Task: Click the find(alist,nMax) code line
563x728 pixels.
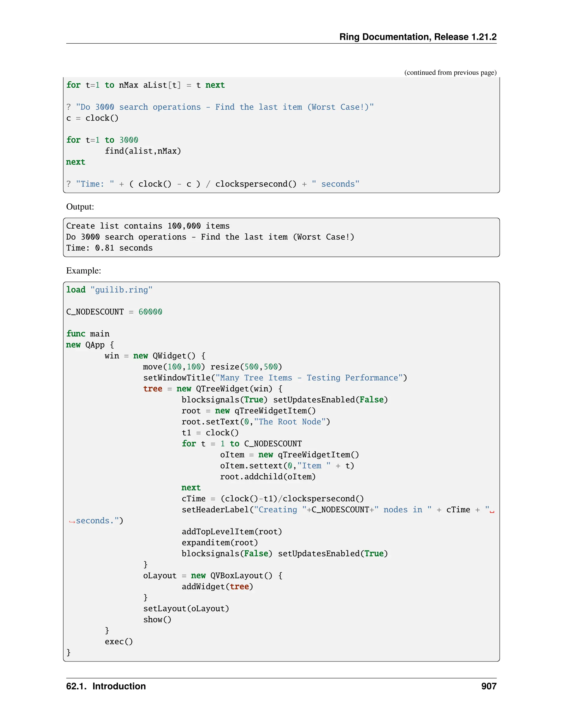Action: click(x=143, y=151)
